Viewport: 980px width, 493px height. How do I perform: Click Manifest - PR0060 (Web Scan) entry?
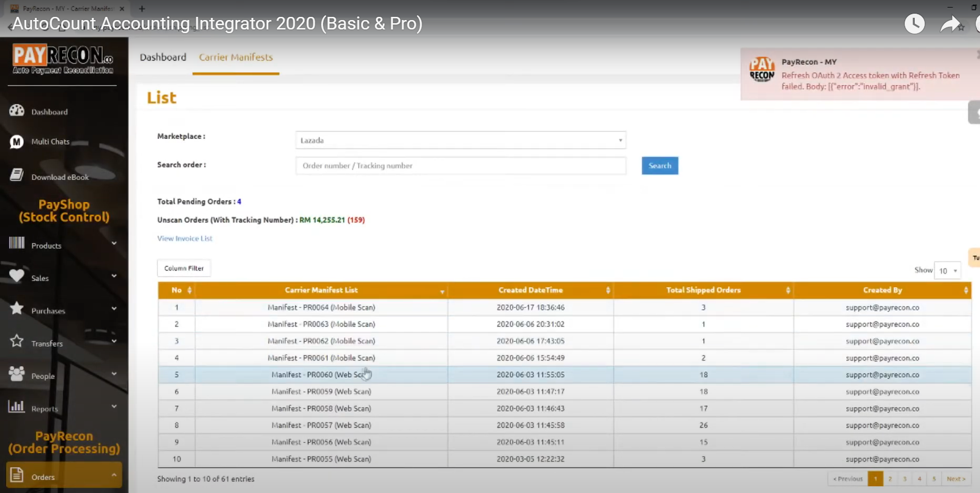click(321, 375)
